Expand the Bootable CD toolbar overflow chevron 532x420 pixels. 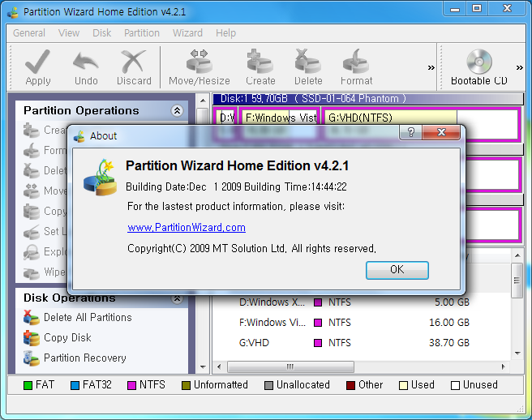pyautogui.click(x=520, y=67)
